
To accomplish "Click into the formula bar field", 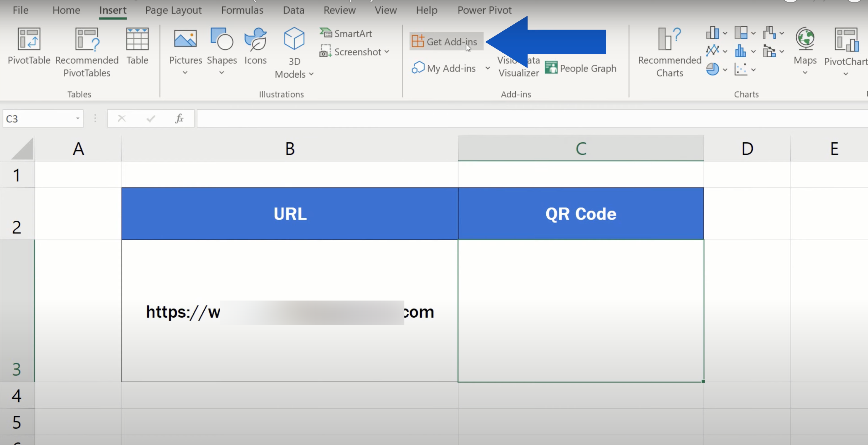I will (506, 118).
